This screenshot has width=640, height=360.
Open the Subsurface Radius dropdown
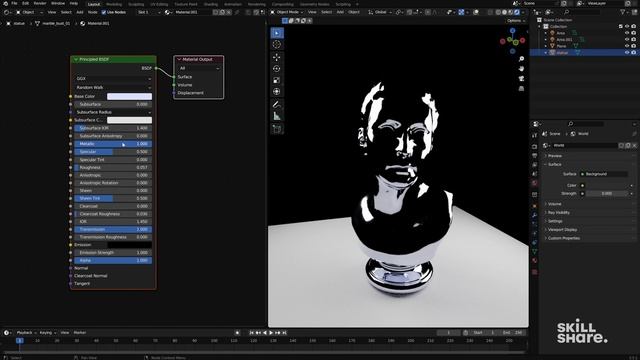point(113,112)
